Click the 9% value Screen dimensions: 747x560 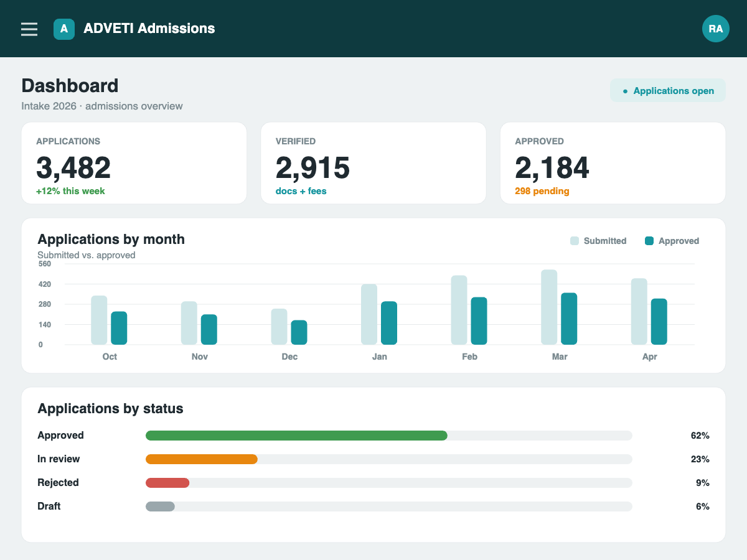703,483
